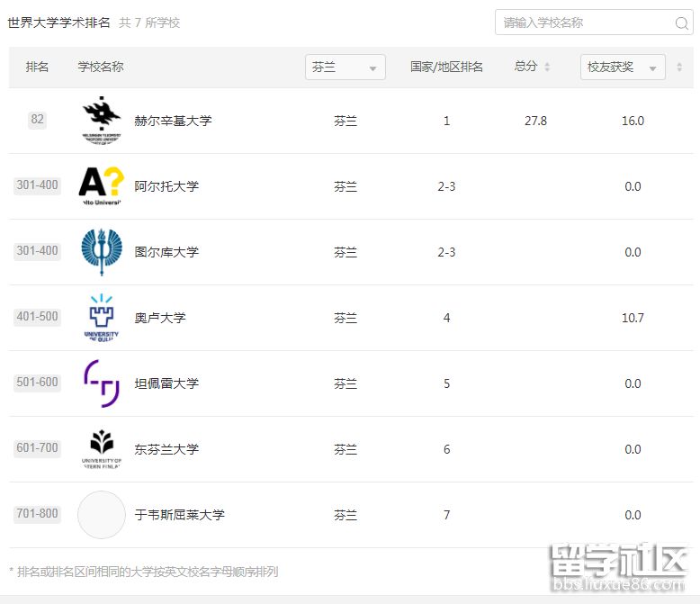The height and width of the screenshot is (604, 700).
Task: Click national rank 2-3 for 阿尔托大学
Action: pyautogui.click(x=446, y=186)
